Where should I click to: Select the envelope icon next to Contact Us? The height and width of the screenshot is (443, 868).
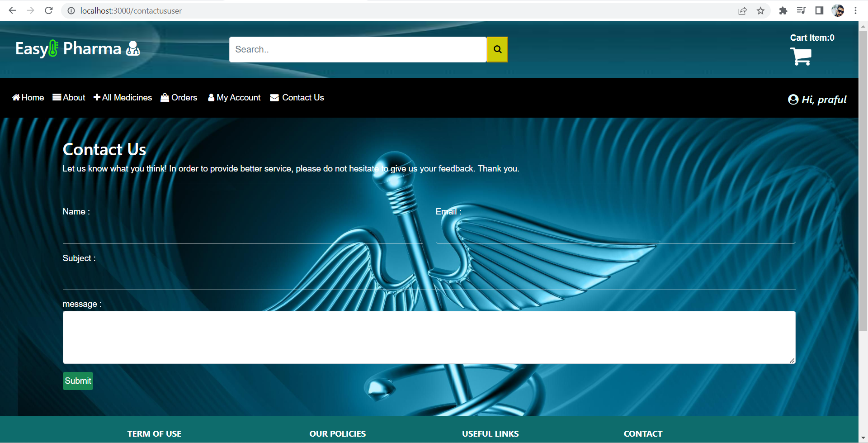coord(274,97)
